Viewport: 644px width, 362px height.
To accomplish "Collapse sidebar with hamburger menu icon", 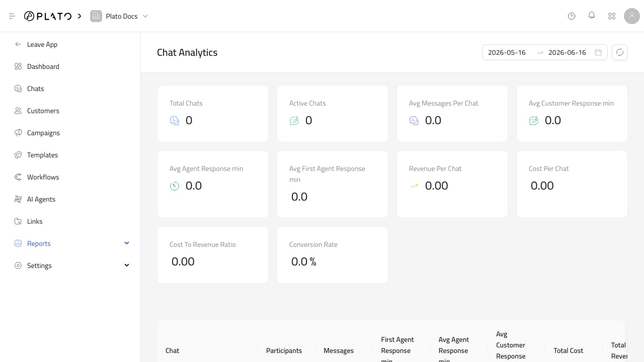I will [12, 16].
